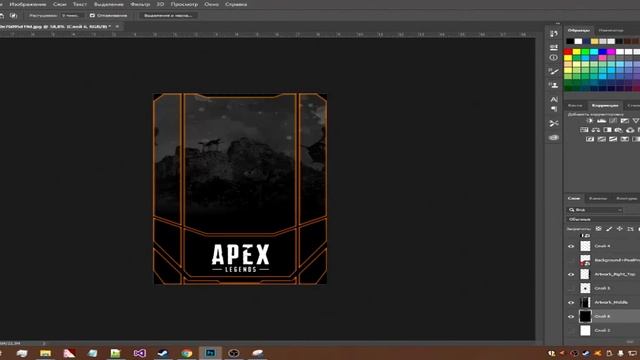Add a Levels adjustment (histogram icon)
The width and height of the screenshot is (640, 360).
coord(601,121)
